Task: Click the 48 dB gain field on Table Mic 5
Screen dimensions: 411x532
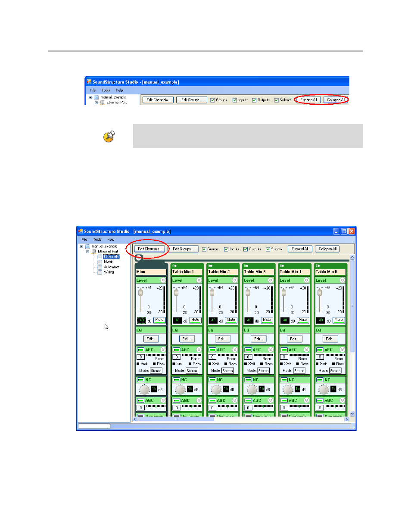Action: coord(321,320)
